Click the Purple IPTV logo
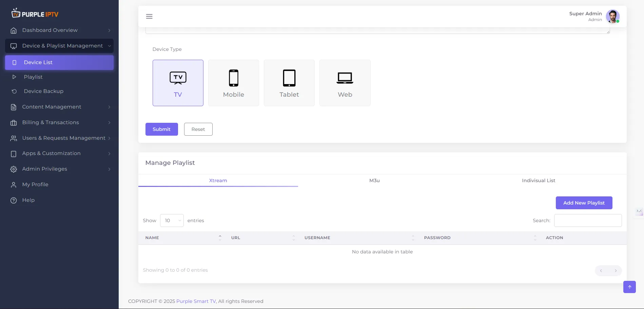 [x=35, y=14]
